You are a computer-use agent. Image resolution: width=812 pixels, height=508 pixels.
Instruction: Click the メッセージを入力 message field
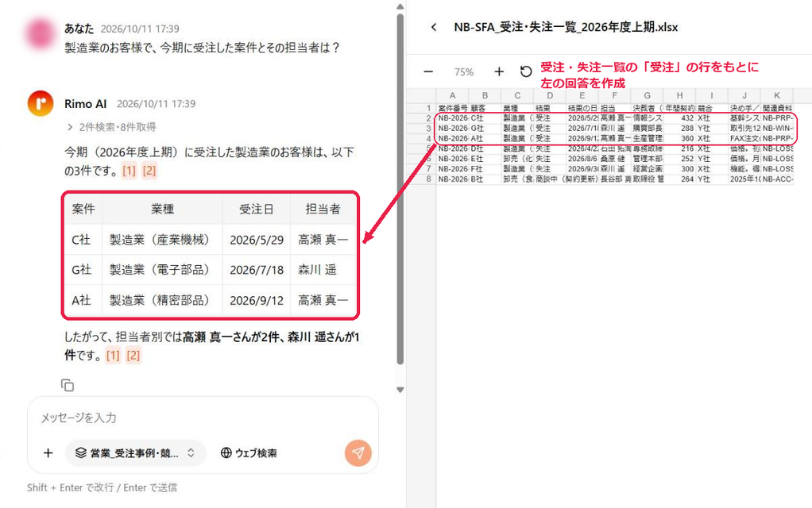[202, 418]
